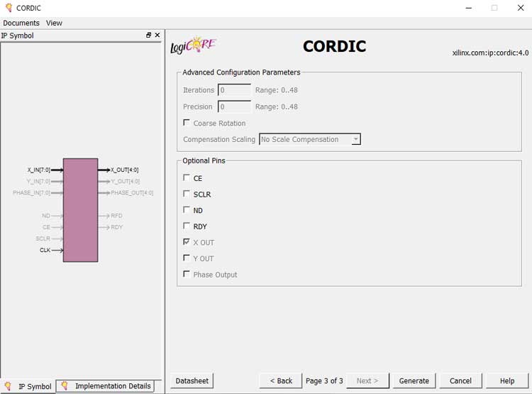Click the Iterations input field

coord(235,90)
